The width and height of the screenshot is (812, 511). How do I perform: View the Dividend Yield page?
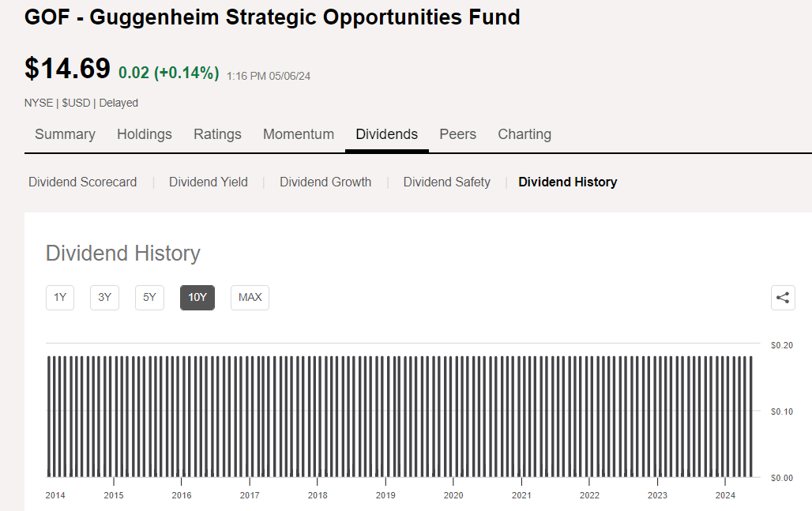point(208,182)
